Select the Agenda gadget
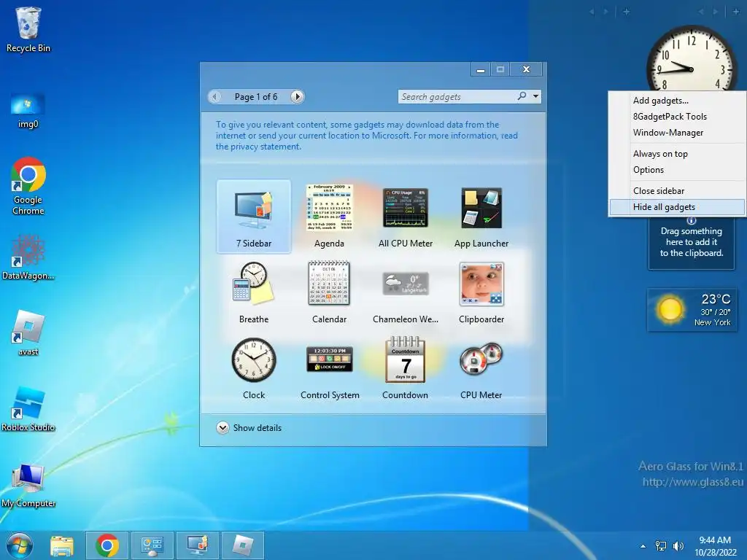Image resolution: width=747 pixels, height=560 pixels. (329, 216)
